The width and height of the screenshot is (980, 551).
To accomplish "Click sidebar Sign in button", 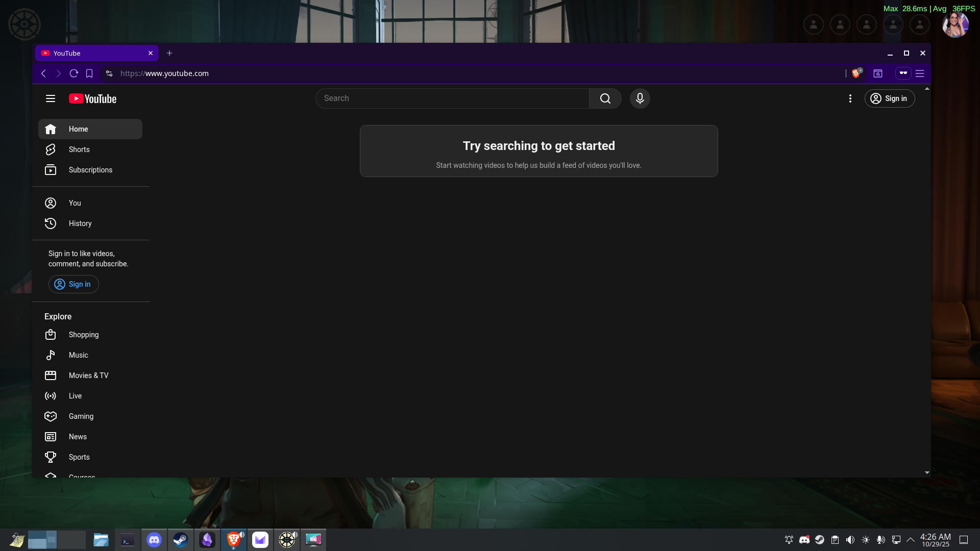I will point(73,284).
